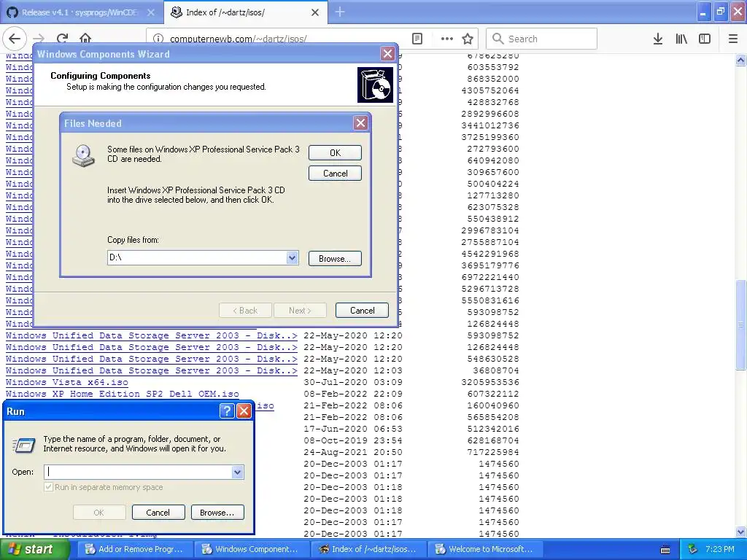Click file size 607322112 in listing
The height and width of the screenshot is (560, 747).
tap(493, 394)
